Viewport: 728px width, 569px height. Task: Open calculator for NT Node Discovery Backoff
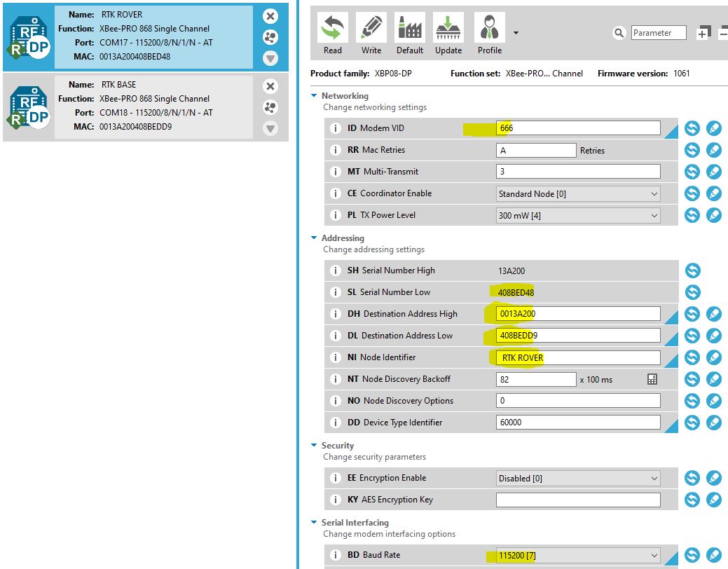pos(652,379)
